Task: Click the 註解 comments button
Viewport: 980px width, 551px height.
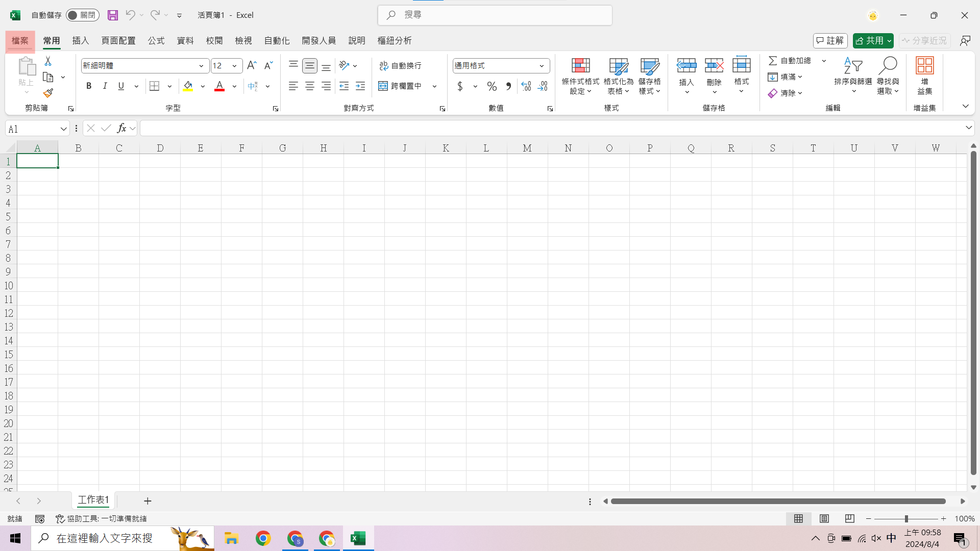Action: [x=830, y=41]
